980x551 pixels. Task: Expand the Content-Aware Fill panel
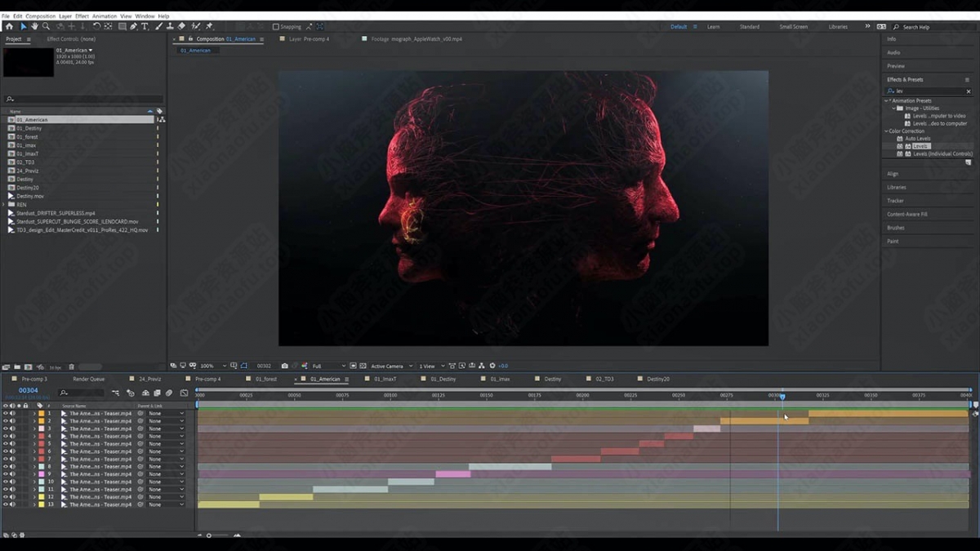pyautogui.click(x=907, y=214)
